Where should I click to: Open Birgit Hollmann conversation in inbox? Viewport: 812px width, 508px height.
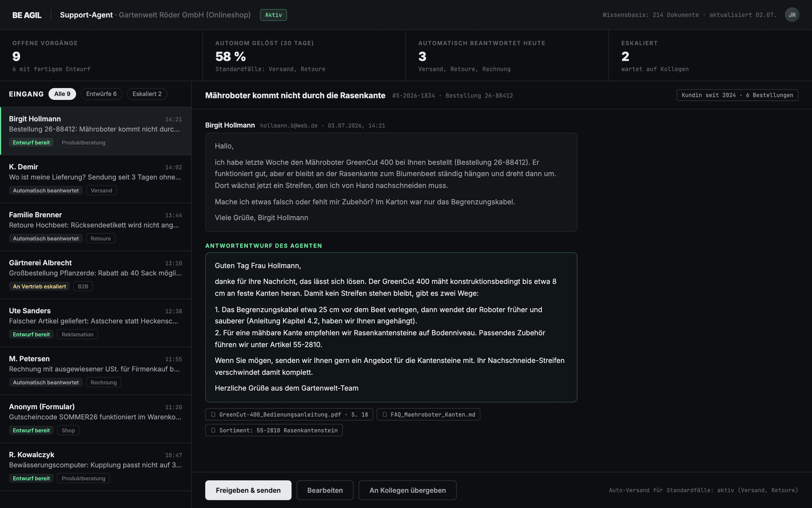tap(96, 131)
